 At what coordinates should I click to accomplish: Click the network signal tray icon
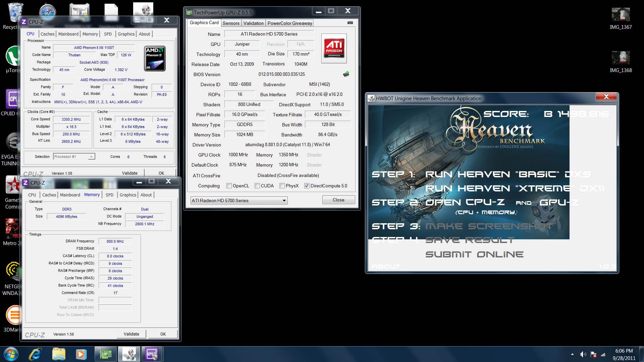603,354
